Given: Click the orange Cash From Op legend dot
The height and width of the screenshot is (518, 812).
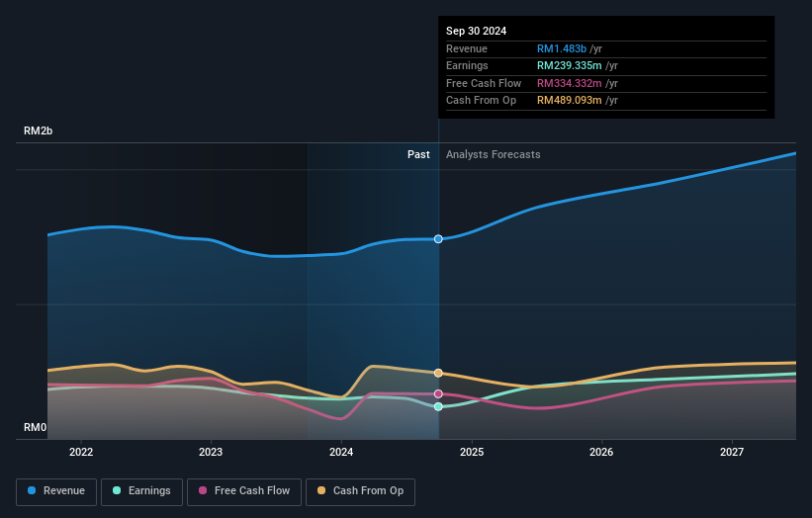Looking at the screenshot, I should (x=321, y=490).
